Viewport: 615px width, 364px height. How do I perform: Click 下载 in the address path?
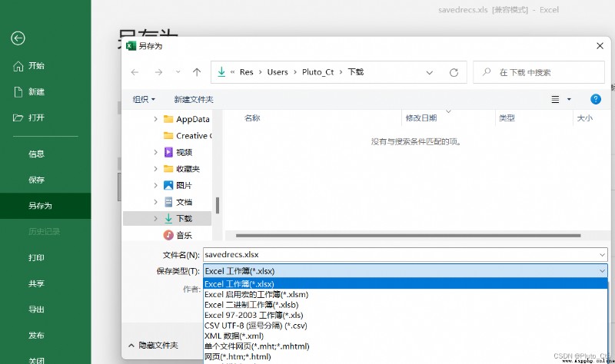click(x=356, y=72)
